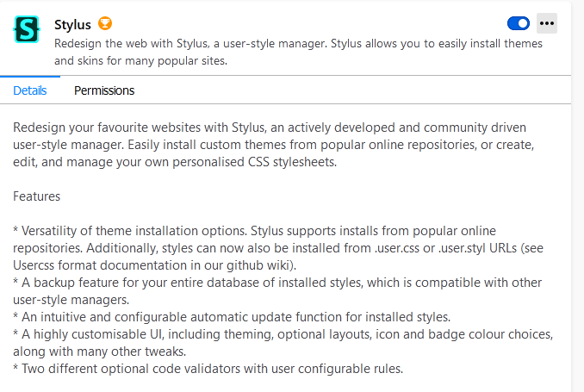
Task: Click the '.user.css' text in the description
Action: point(397,248)
